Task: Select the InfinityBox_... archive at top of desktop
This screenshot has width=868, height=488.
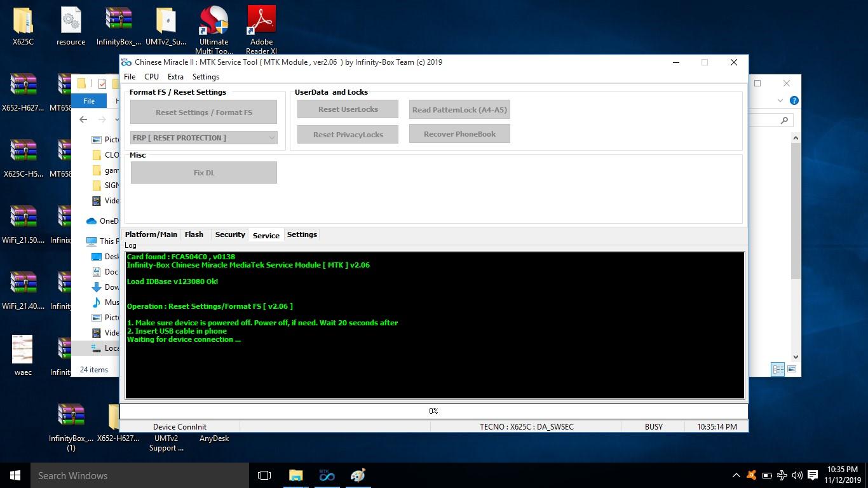Action: (x=118, y=27)
